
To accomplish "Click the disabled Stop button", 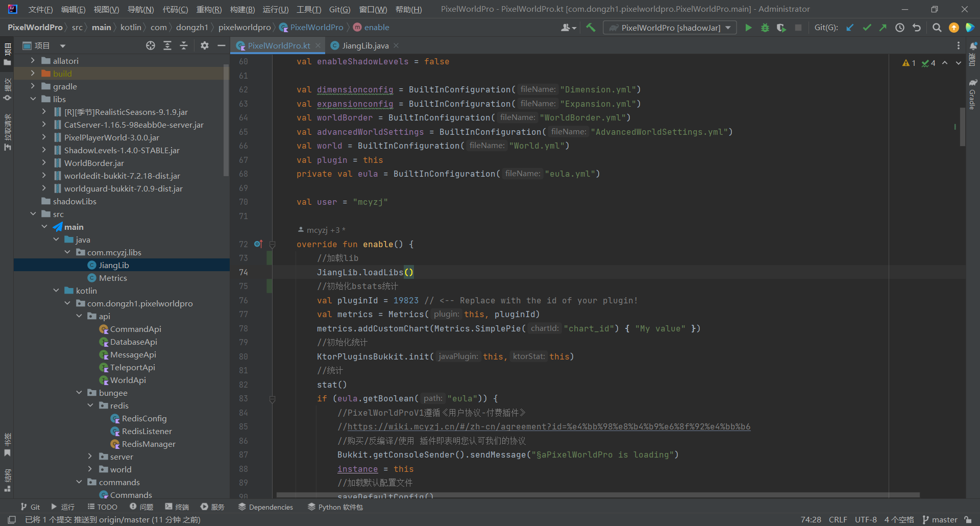I will 798,28.
